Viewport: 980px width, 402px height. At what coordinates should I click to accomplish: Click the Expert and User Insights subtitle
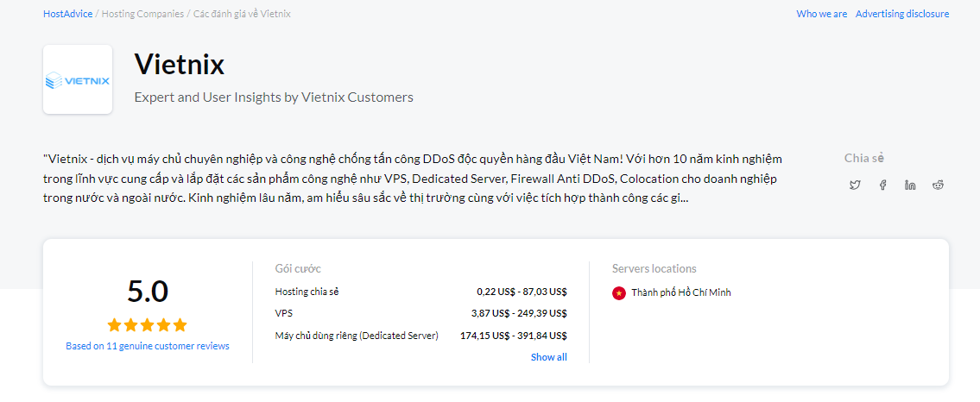274,97
